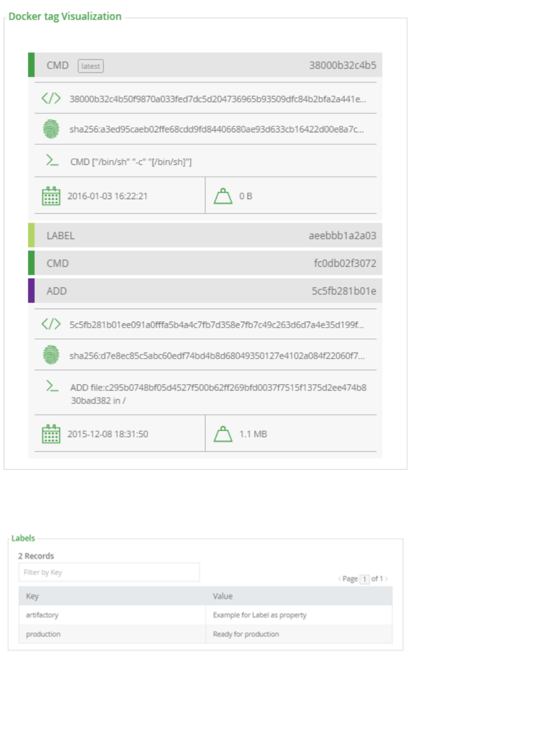560x755 pixels.
Task: Collapse the ADD layer 5c5fb281b01e header
Action: point(205,291)
